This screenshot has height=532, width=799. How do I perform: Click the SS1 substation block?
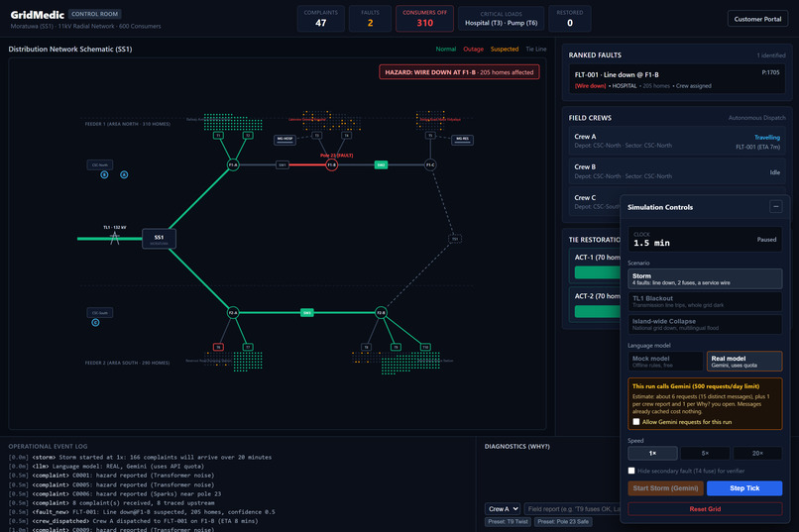coord(159,238)
